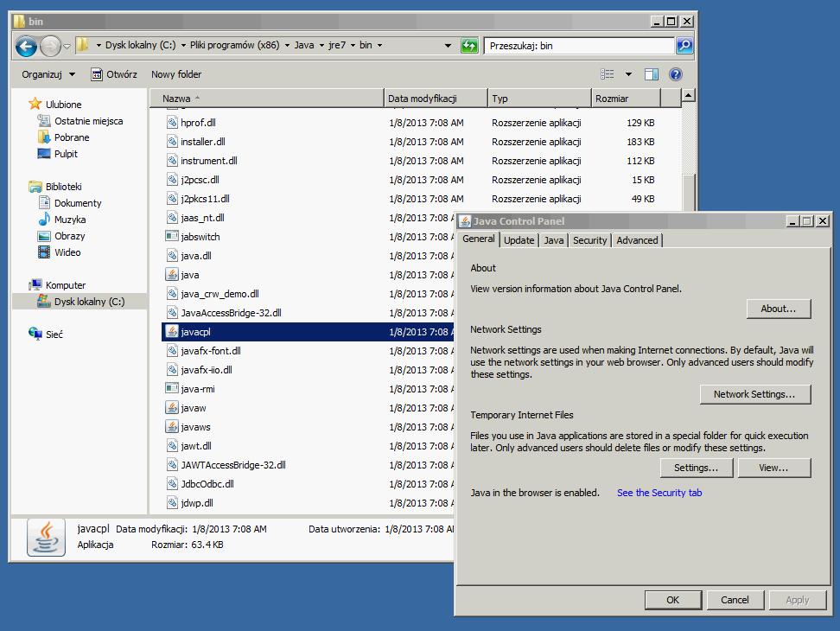This screenshot has height=631, width=840.
Task: Toggle the preview pane icon
Action: (x=652, y=74)
